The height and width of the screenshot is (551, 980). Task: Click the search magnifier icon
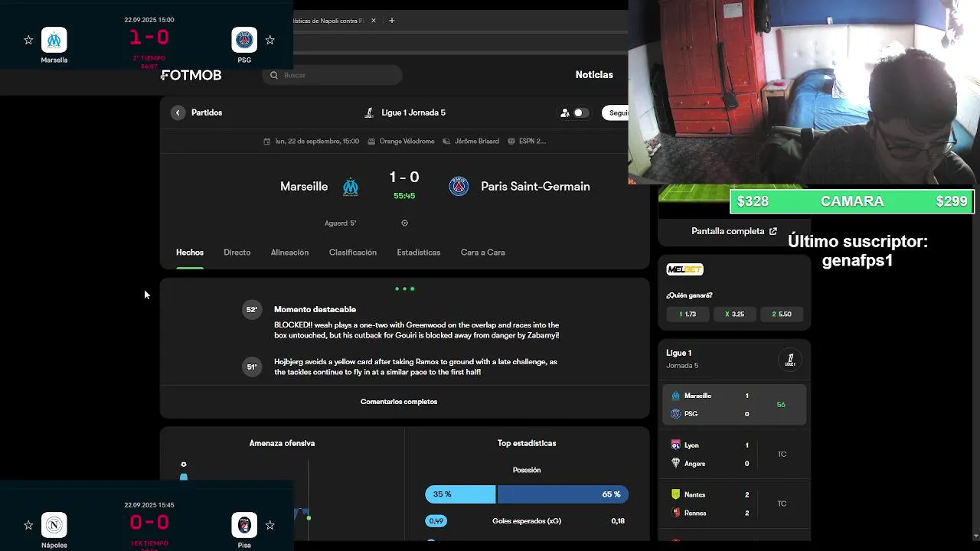click(274, 75)
